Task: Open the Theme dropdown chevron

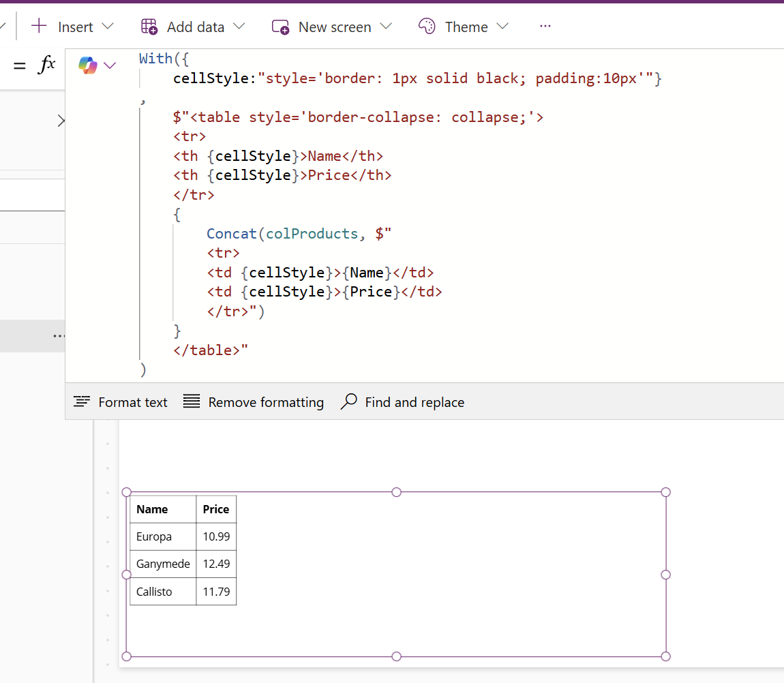Action: click(502, 26)
